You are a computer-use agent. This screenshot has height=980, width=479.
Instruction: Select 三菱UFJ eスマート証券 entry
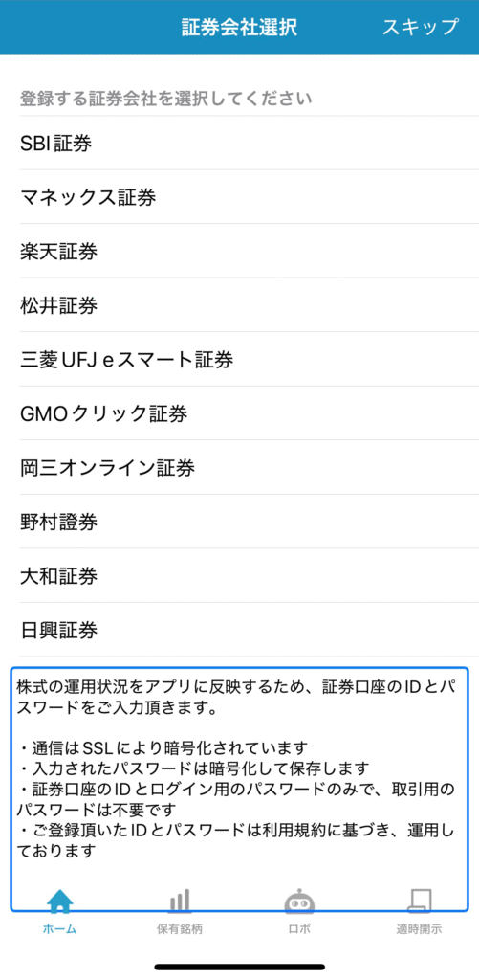pyautogui.click(x=239, y=360)
